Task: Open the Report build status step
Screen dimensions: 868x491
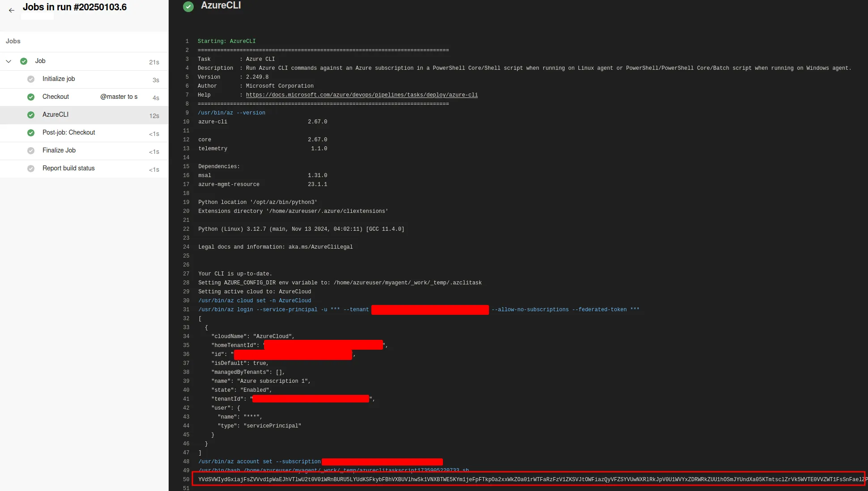Action: coord(84,169)
